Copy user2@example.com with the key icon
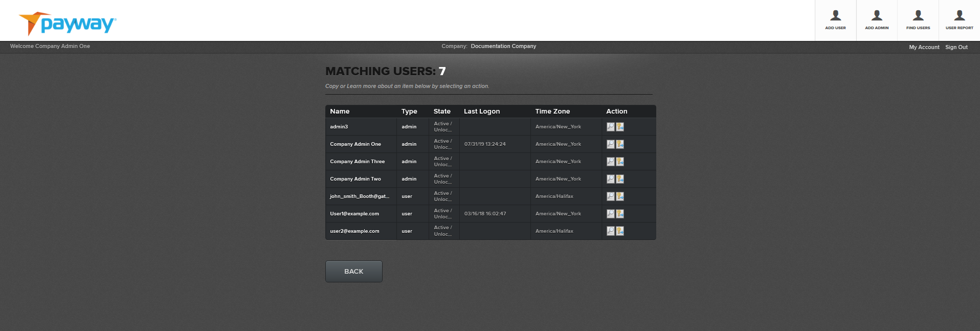Viewport: 980px width, 331px height. [620, 231]
